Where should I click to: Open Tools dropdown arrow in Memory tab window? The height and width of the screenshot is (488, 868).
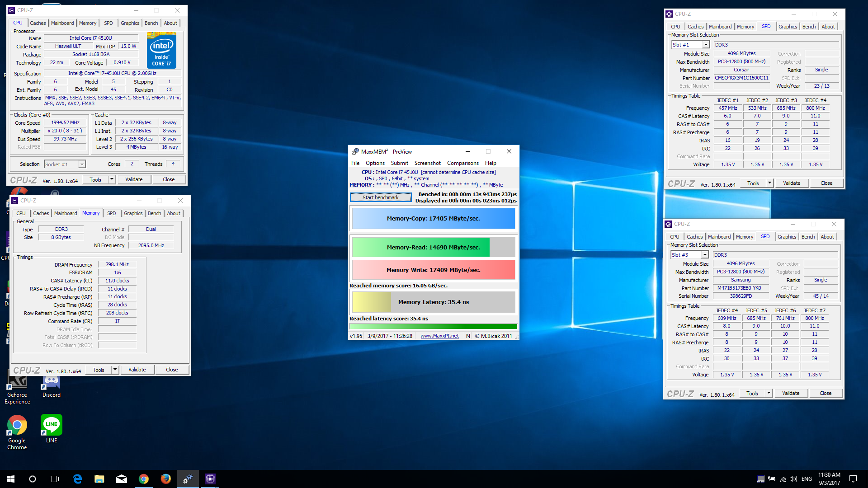point(115,370)
